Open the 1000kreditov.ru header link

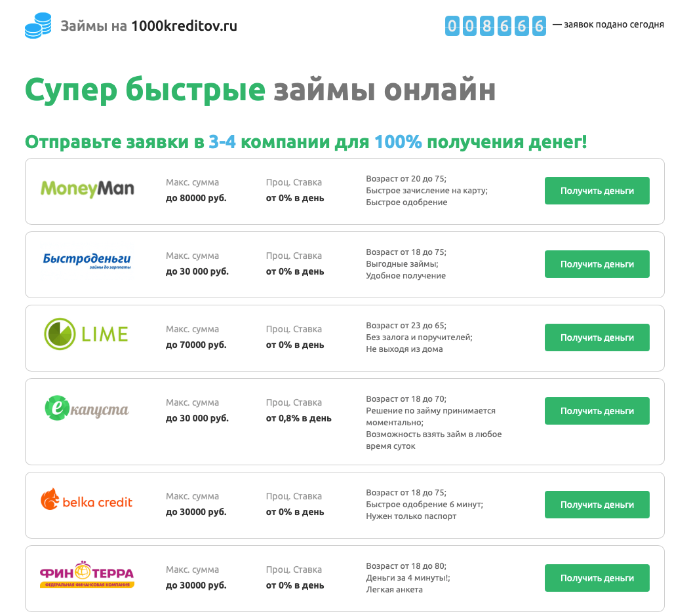coord(184,26)
